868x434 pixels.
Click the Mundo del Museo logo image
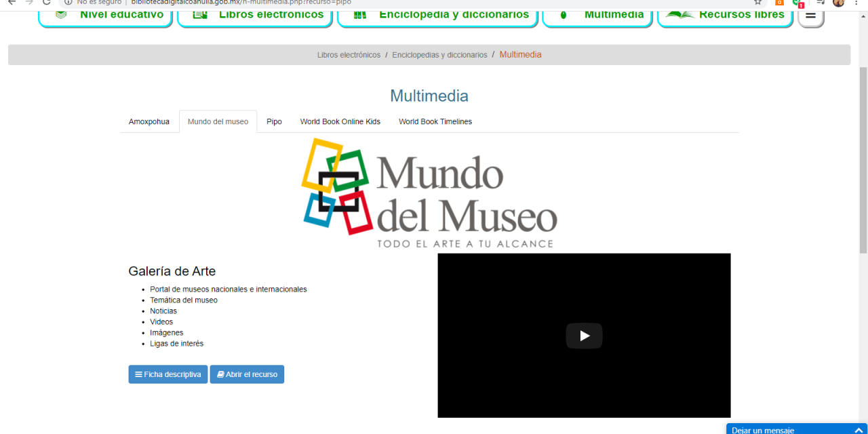pos(429,193)
